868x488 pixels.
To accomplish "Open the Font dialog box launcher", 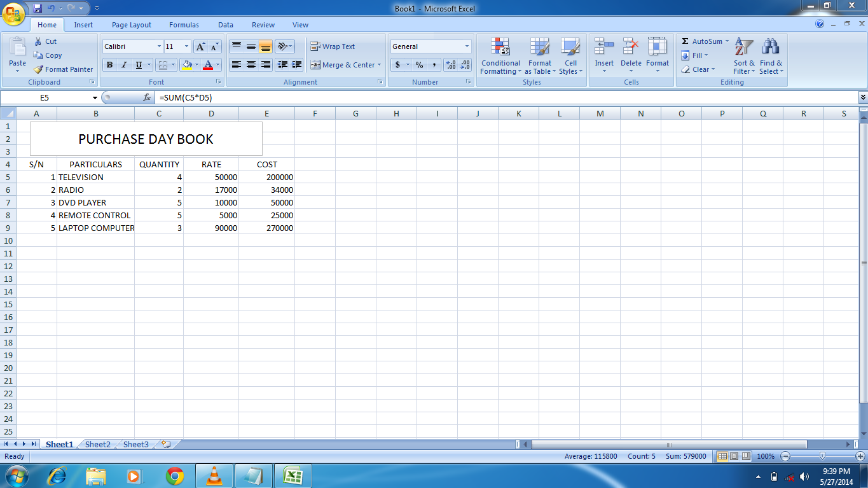I will (219, 82).
